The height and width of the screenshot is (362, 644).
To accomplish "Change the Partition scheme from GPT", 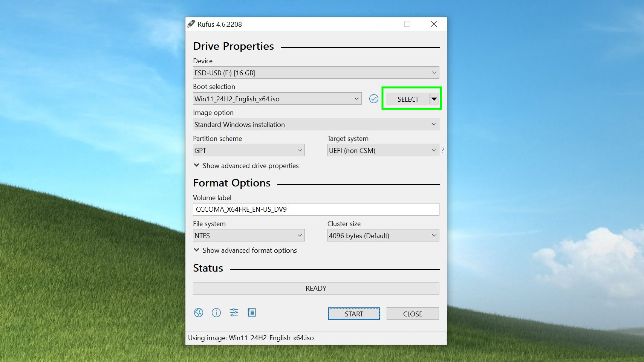I will (248, 150).
